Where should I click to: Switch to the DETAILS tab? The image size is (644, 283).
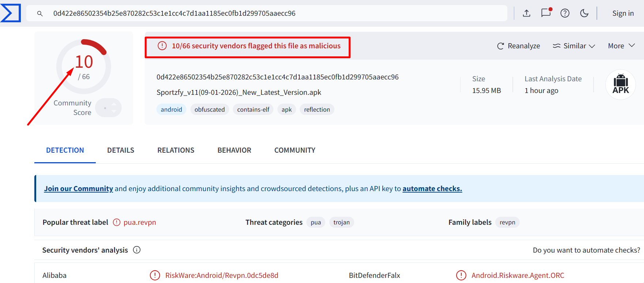click(121, 150)
